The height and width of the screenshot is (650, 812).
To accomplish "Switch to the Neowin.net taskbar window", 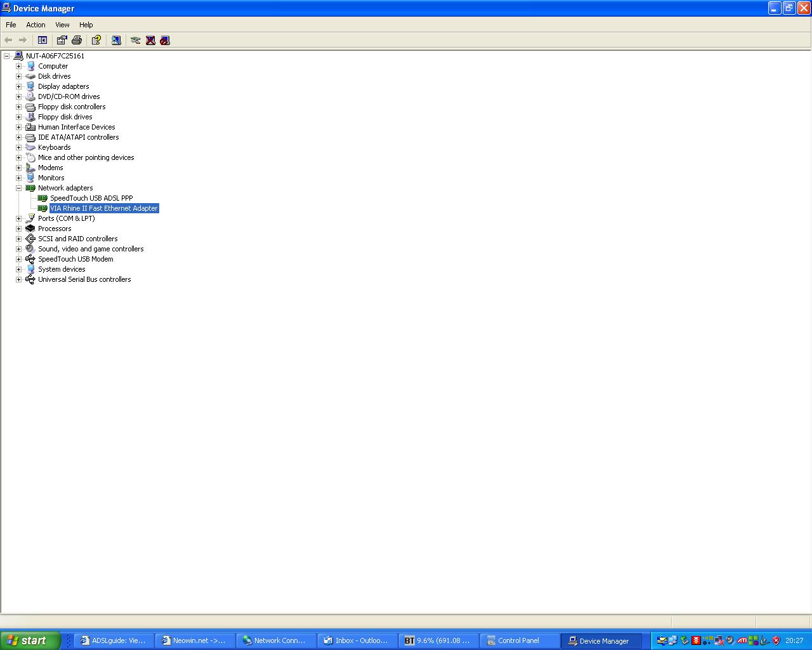I will (x=195, y=640).
